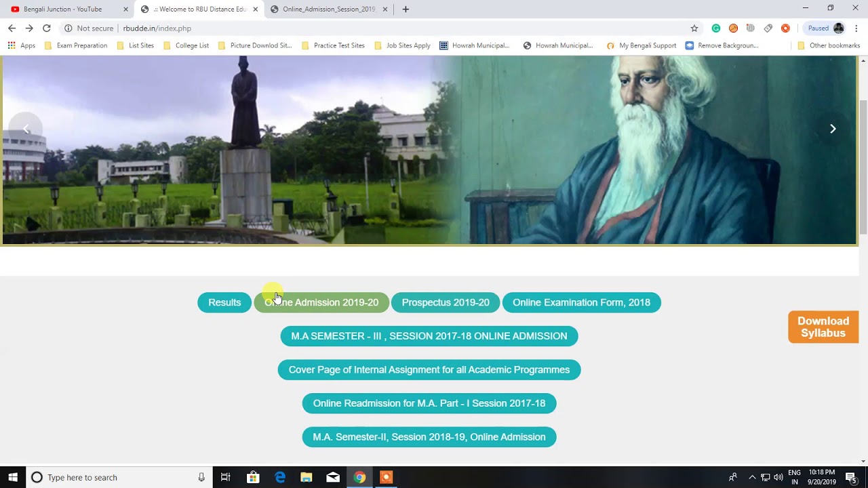The image size is (868, 488).
Task: Open the Exam Preparation bookmark folder
Action: (x=75, y=45)
